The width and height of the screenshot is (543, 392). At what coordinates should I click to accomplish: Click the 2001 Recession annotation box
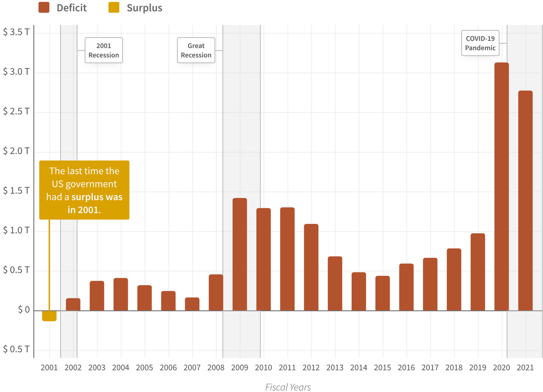tap(104, 50)
